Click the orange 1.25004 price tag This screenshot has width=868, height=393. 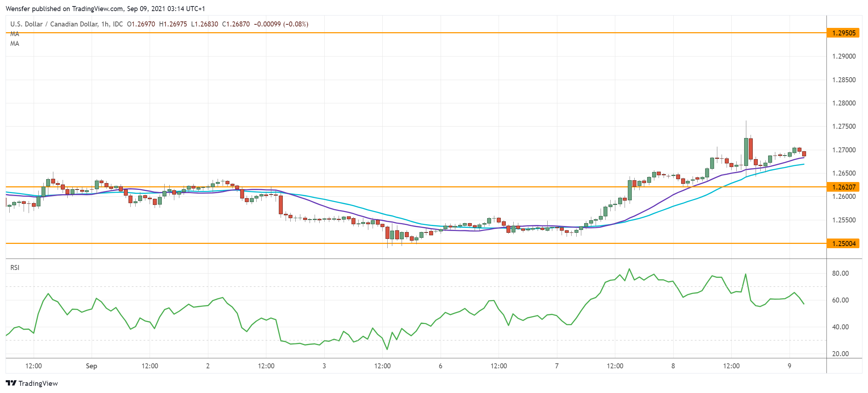(843, 244)
